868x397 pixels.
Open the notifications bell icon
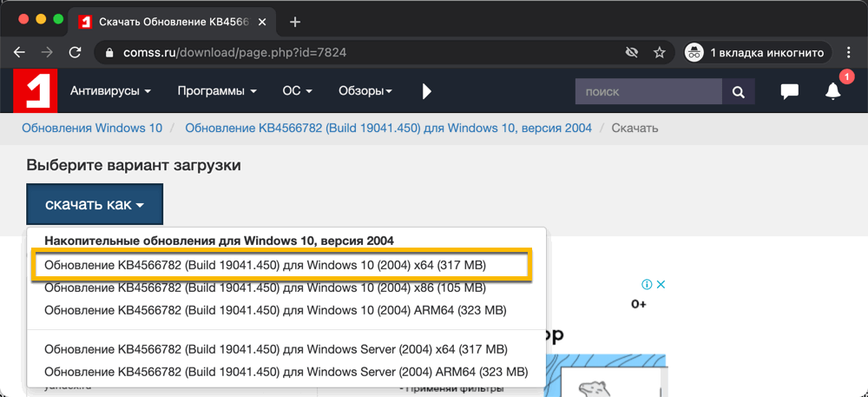[x=833, y=91]
